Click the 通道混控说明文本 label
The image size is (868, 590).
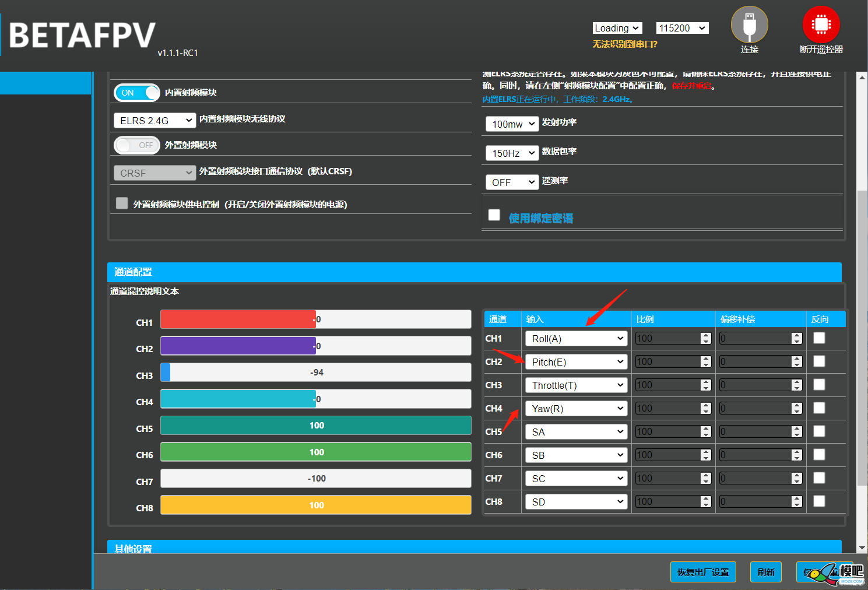tap(145, 291)
